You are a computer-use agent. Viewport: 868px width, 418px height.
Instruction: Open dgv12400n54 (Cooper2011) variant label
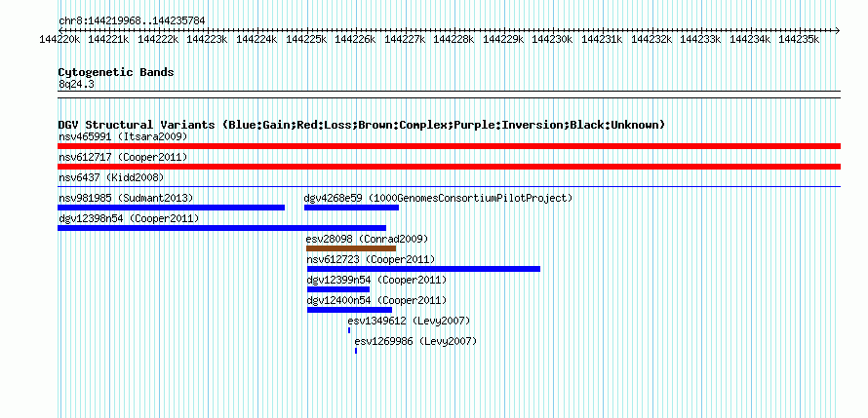point(376,300)
